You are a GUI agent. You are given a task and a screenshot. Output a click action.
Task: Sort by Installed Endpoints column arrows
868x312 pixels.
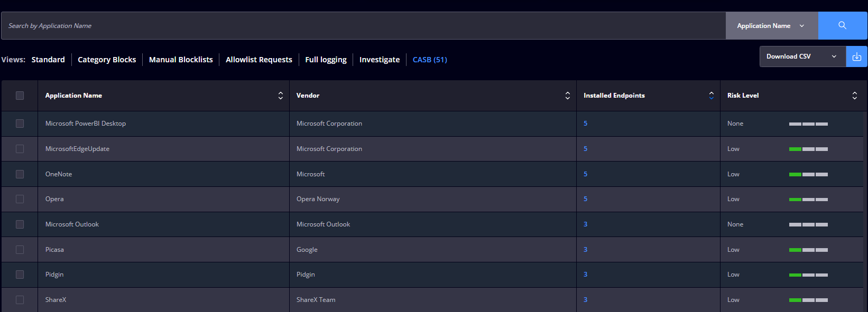click(711, 96)
